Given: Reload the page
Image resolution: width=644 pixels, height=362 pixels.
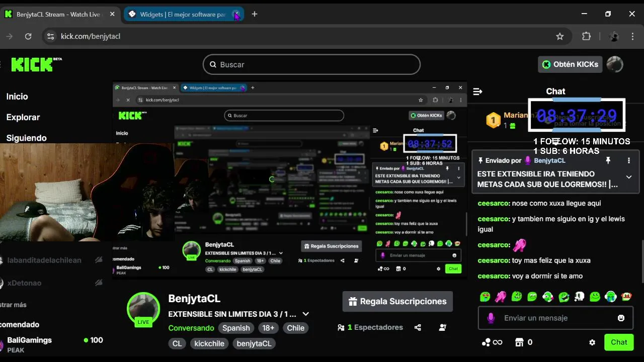Looking at the screenshot, I should click(x=28, y=36).
